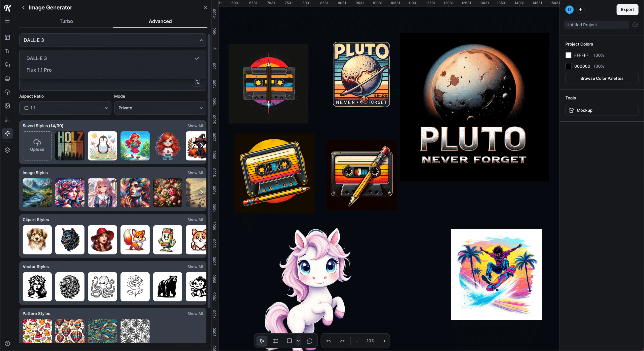
Task: Pick the black bear vector style
Action: click(168, 287)
